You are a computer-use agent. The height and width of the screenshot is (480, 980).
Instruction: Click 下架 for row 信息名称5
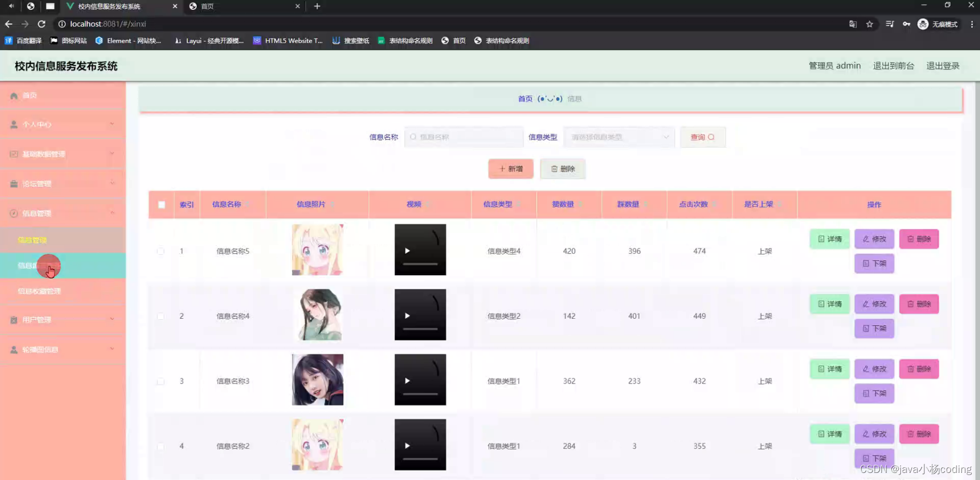click(874, 264)
